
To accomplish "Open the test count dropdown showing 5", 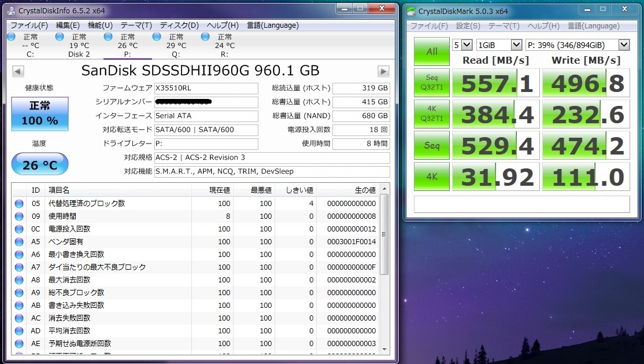I will (x=462, y=45).
